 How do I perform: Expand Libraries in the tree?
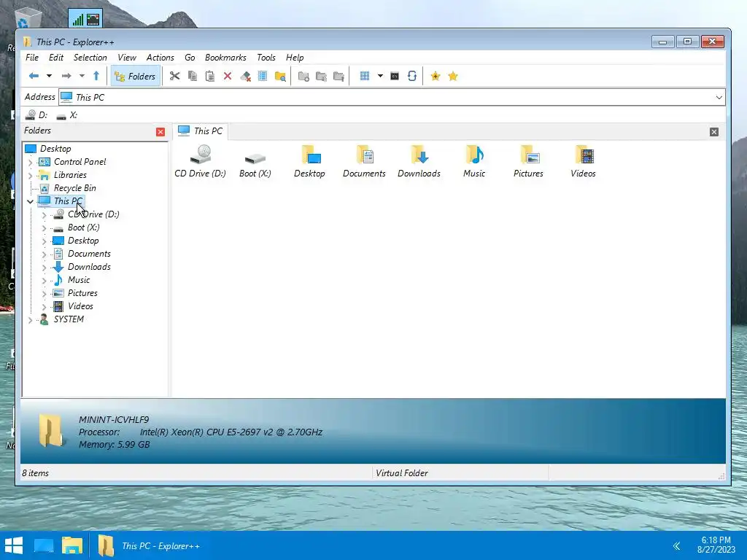pos(31,176)
